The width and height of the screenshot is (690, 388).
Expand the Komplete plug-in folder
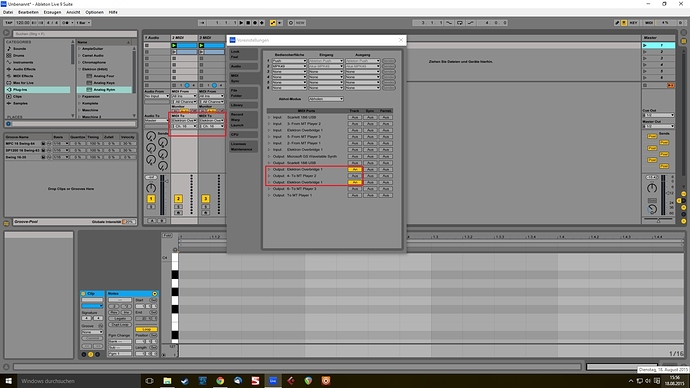(x=80, y=103)
